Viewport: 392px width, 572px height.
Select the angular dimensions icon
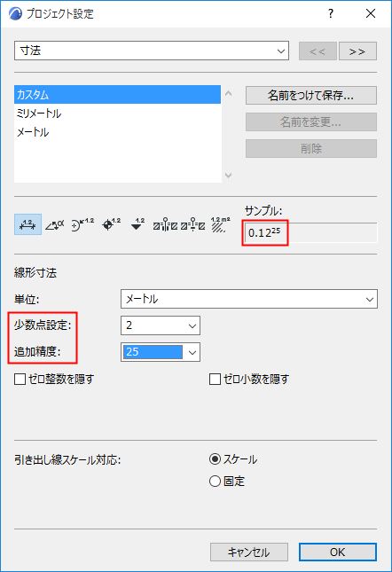[x=55, y=224]
